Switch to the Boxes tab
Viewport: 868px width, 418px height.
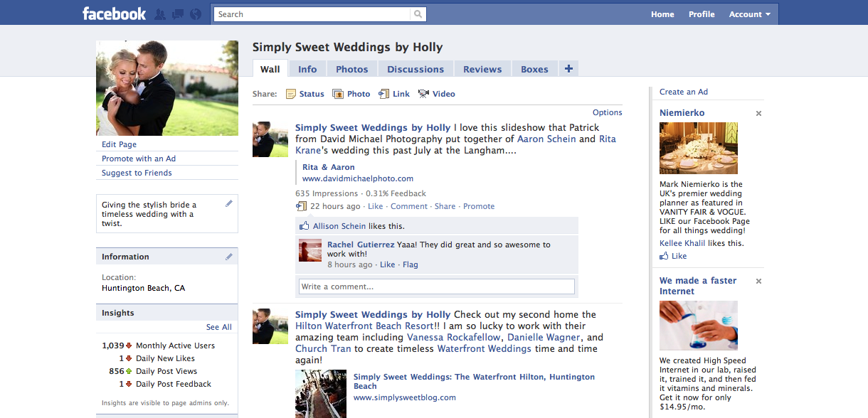[534, 69]
